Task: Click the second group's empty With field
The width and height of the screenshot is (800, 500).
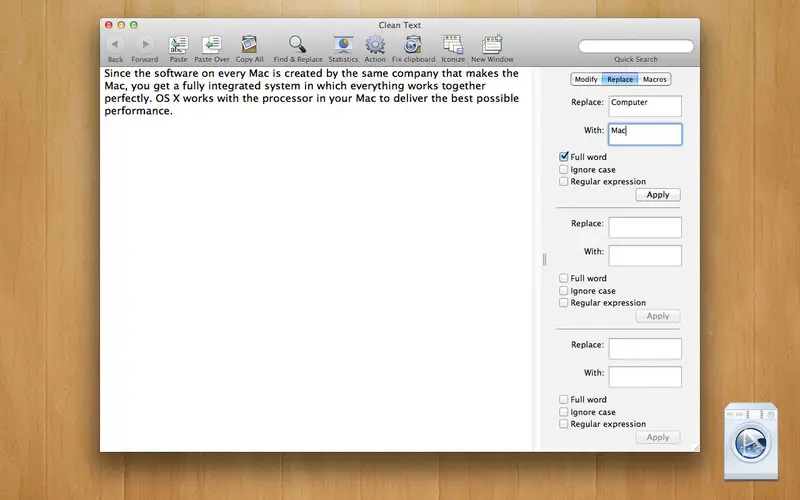Action: point(645,256)
